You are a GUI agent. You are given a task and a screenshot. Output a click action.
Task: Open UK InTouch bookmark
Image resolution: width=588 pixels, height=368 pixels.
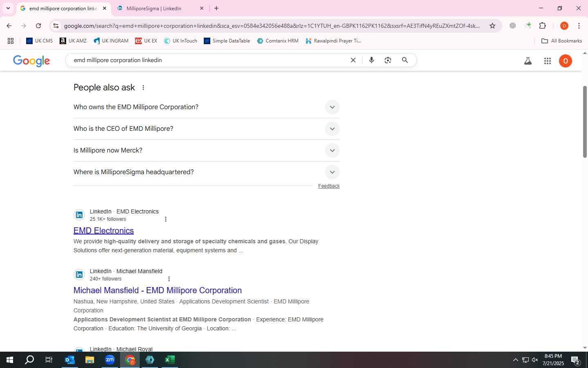click(x=180, y=41)
